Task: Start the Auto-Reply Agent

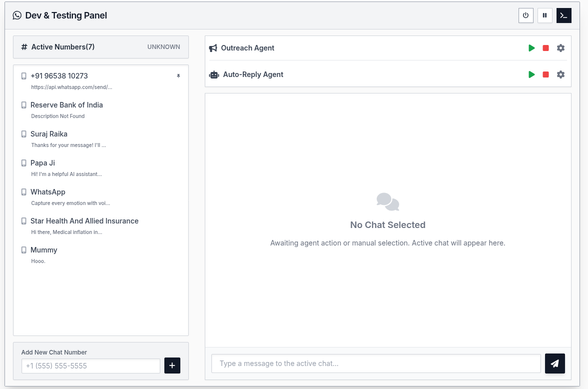Action: (x=532, y=74)
